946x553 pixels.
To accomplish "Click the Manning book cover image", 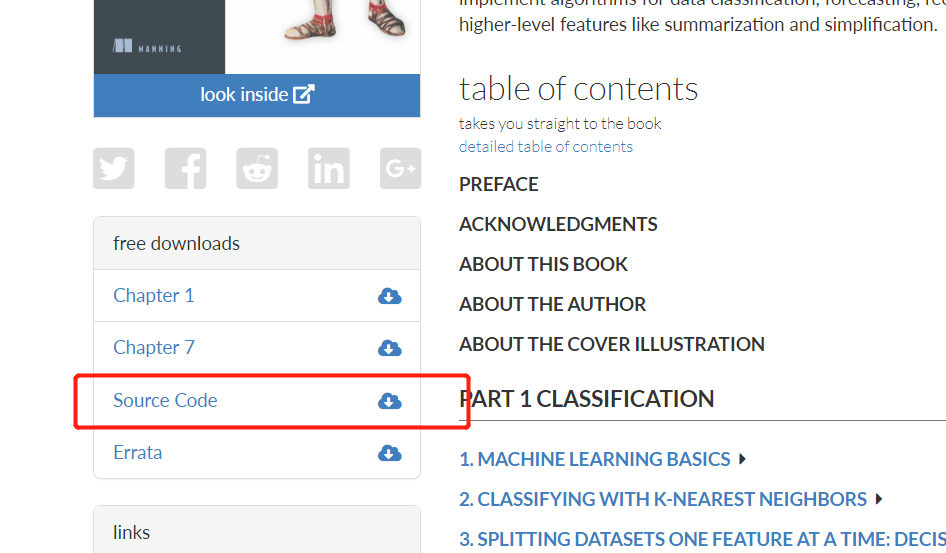I will 257,37.
